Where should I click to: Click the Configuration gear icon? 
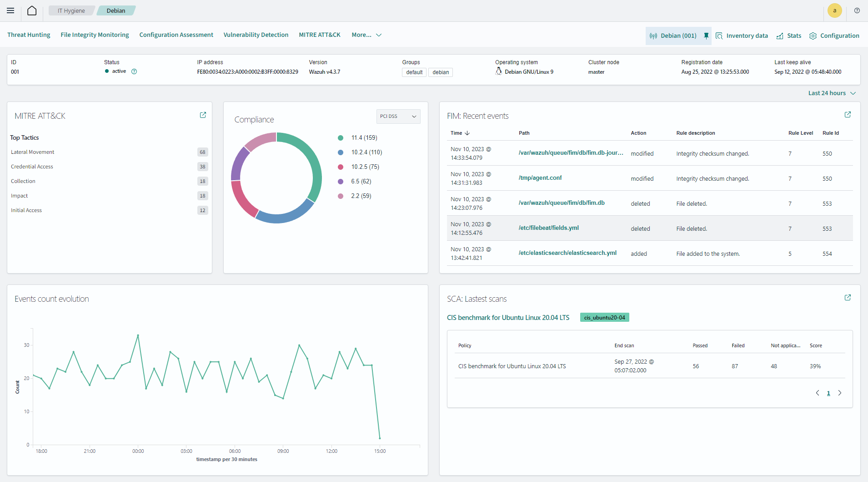813,36
